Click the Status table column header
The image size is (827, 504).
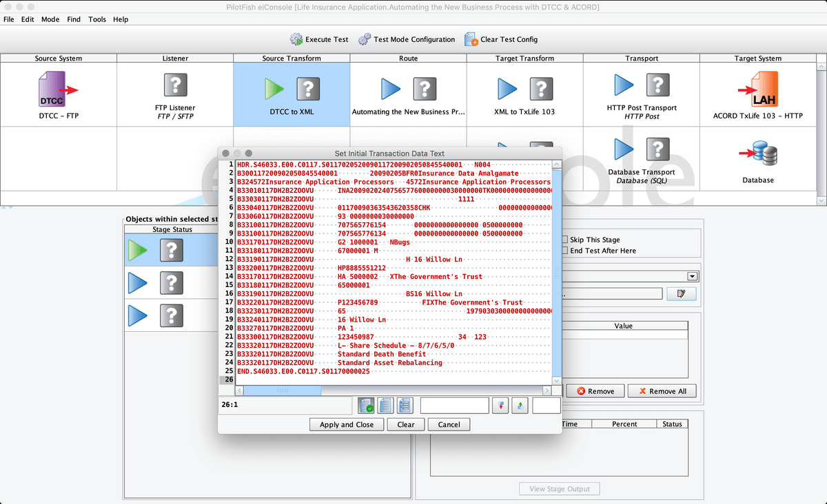pyautogui.click(x=672, y=424)
